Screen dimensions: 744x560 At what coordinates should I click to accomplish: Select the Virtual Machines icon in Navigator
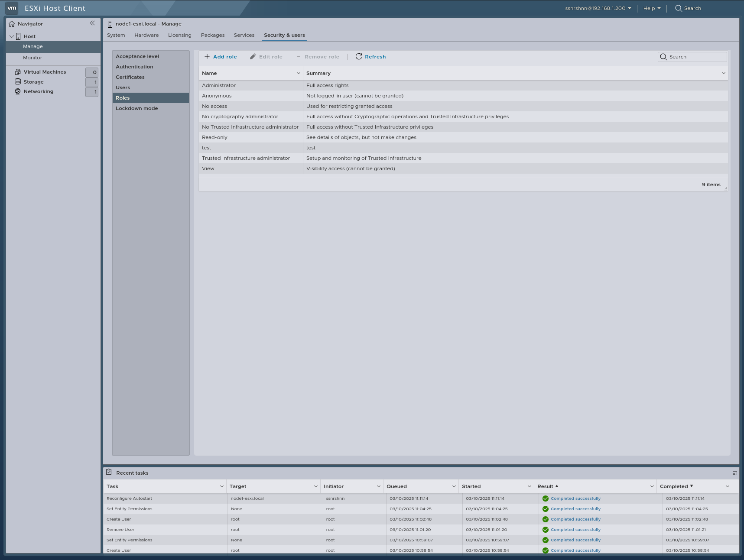17,71
